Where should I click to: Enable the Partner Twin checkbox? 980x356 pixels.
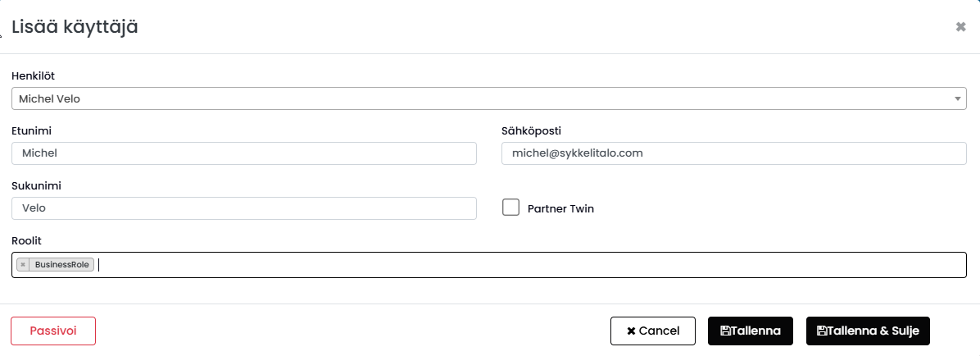(x=511, y=208)
